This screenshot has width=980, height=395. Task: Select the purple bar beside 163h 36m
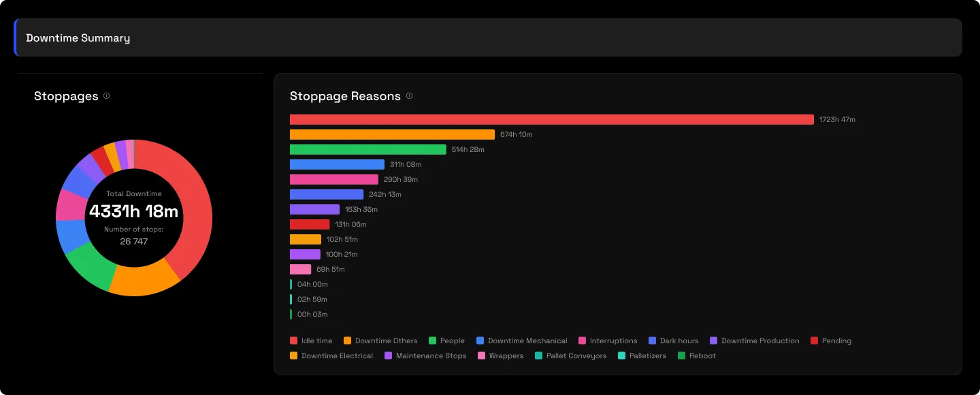tap(314, 209)
